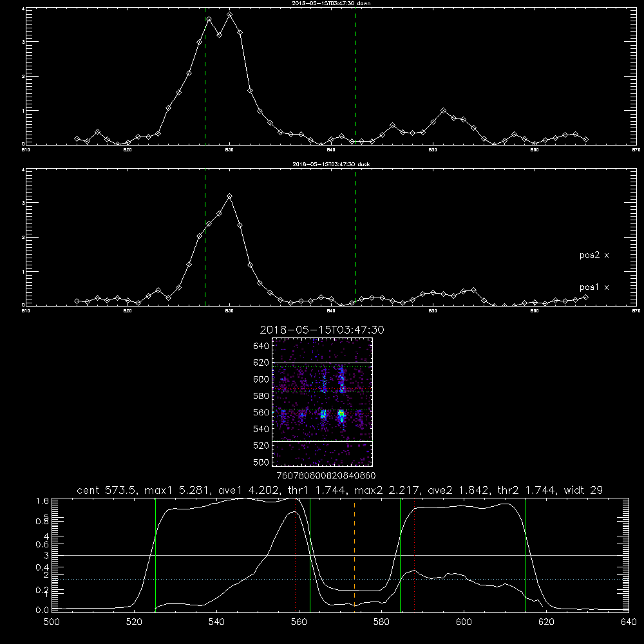644x644 pixels.
Task: Click the "thr2 1.744" value
Action: (x=526, y=490)
